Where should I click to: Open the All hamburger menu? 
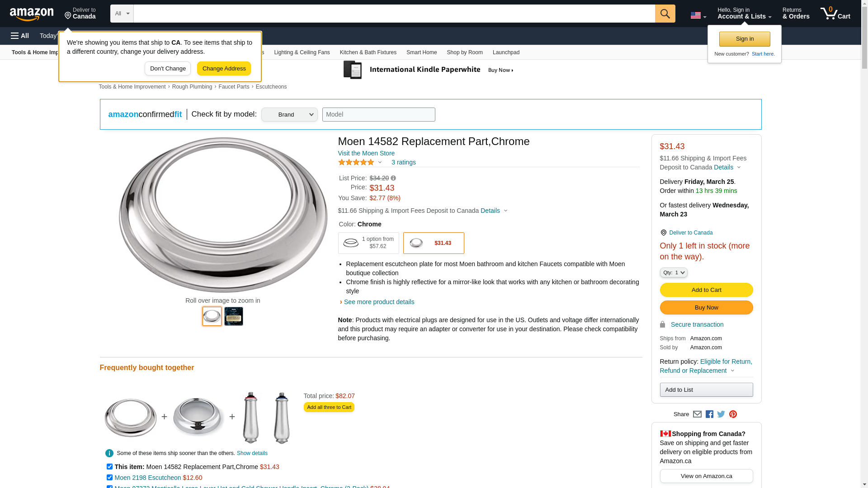pyautogui.click(x=20, y=36)
